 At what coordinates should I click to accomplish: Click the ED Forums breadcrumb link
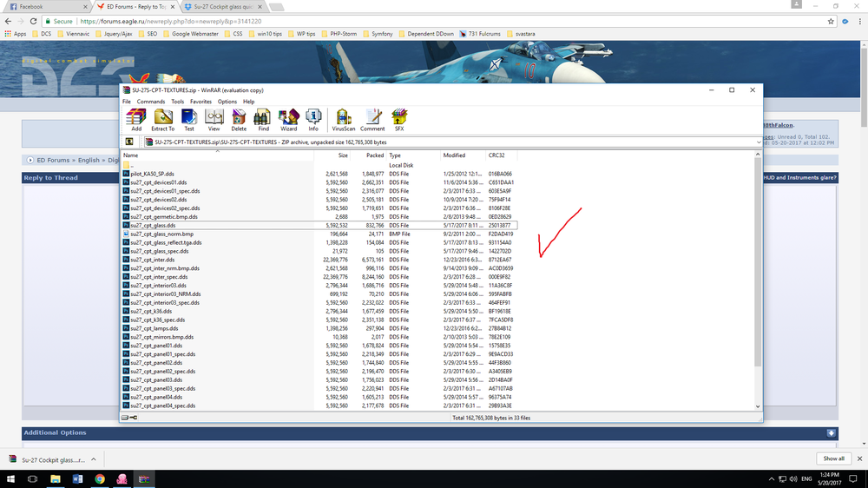(x=53, y=160)
